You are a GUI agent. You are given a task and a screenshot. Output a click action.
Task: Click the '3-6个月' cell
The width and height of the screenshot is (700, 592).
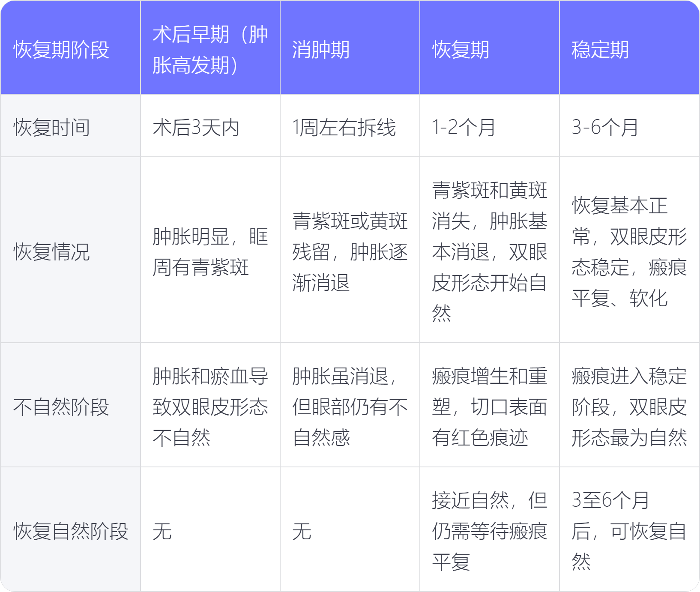[605, 128]
